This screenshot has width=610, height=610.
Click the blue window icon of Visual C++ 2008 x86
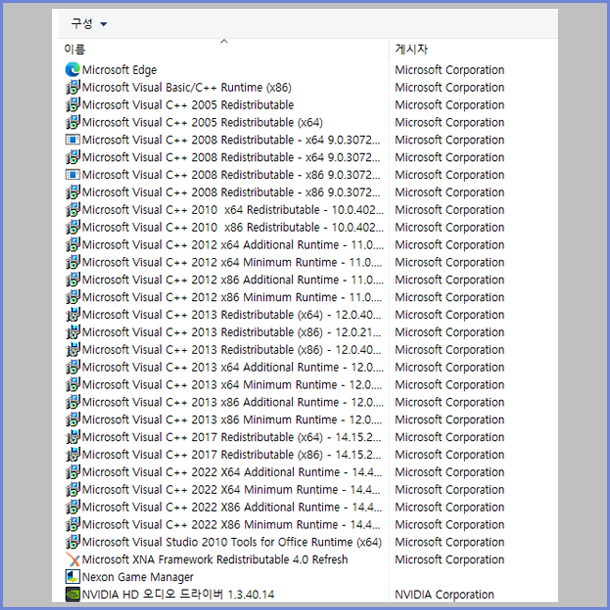[x=73, y=175]
